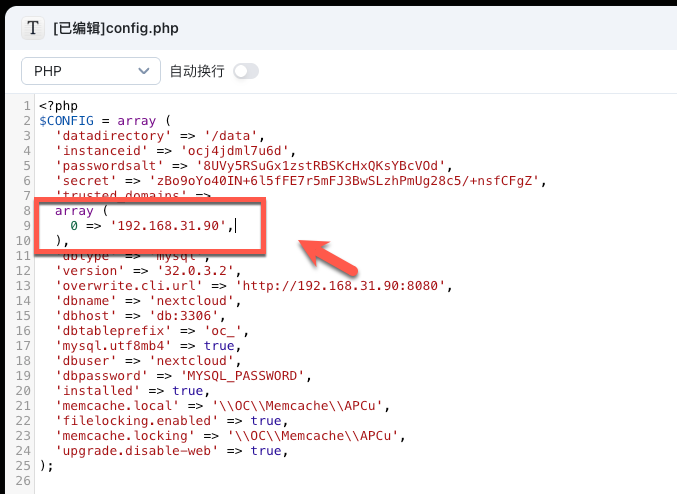Click the [已编辑]config.php title text
This screenshot has height=494, width=677.
coord(115,28)
